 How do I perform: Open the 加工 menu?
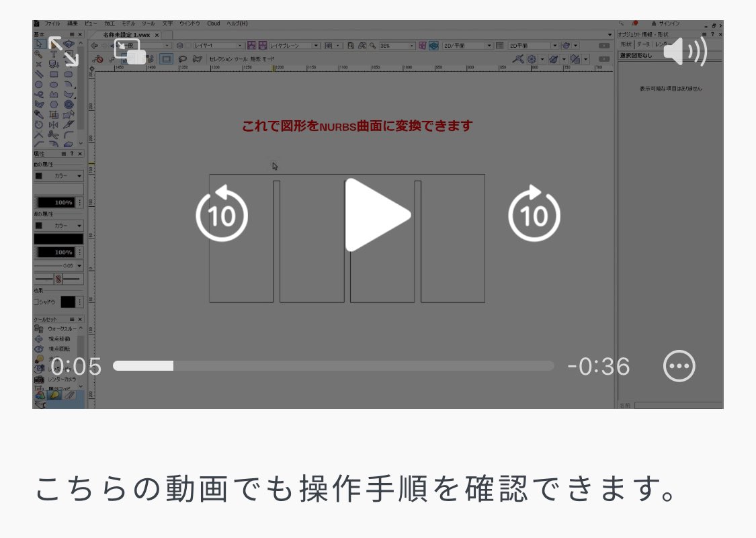click(110, 23)
